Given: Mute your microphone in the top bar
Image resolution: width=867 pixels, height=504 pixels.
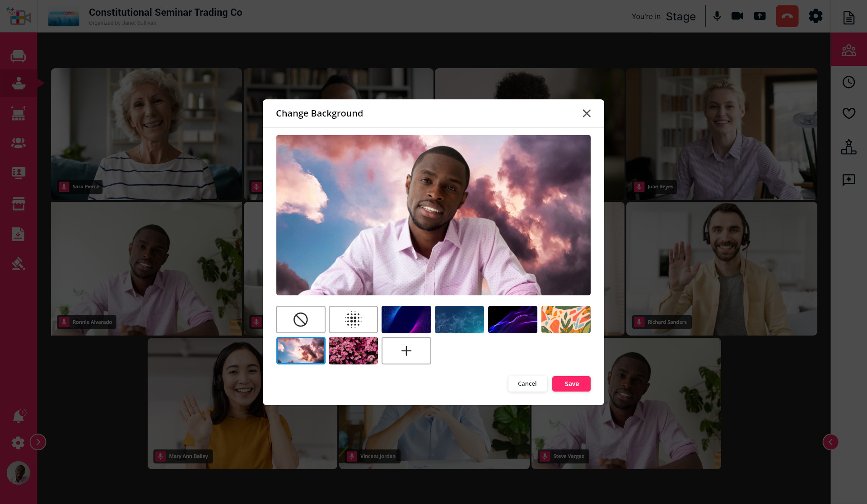Looking at the screenshot, I should pyautogui.click(x=717, y=16).
